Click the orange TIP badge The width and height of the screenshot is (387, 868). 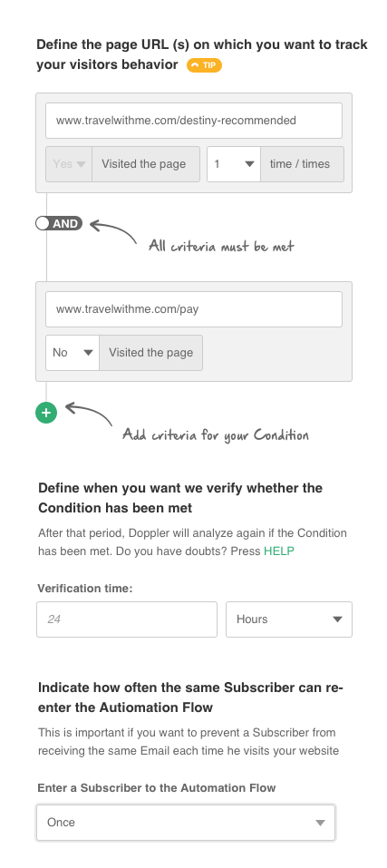click(204, 65)
